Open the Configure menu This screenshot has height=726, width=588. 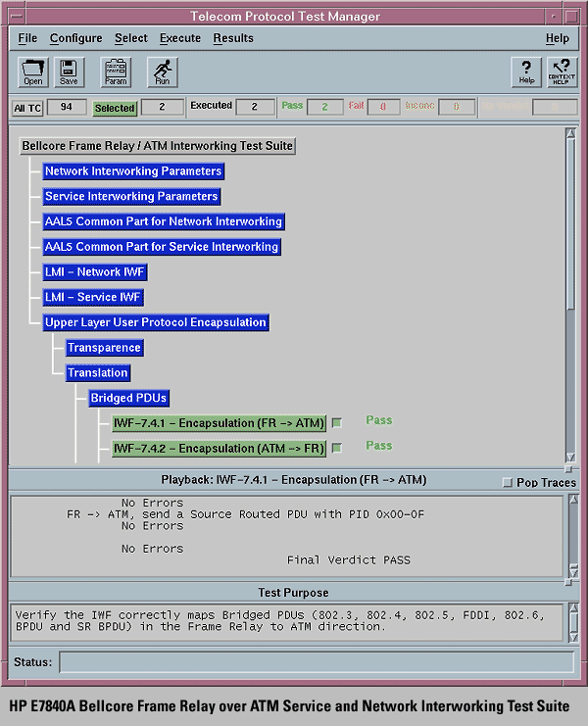75,38
